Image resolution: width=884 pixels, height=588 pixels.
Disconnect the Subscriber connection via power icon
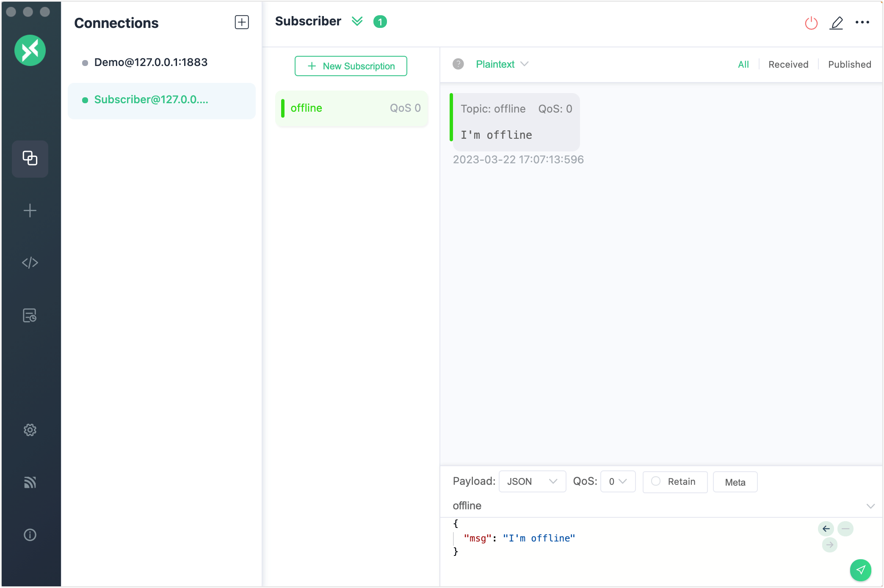[x=811, y=22]
